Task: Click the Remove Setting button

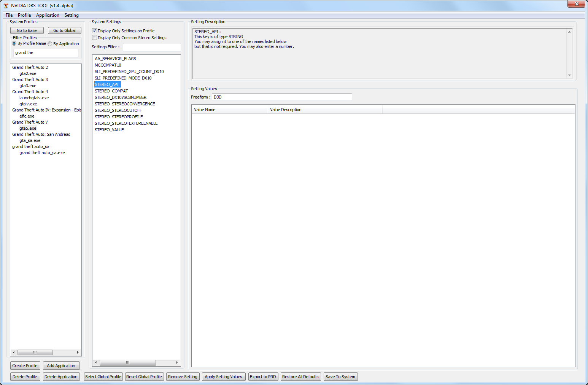Action: coord(183,377)
